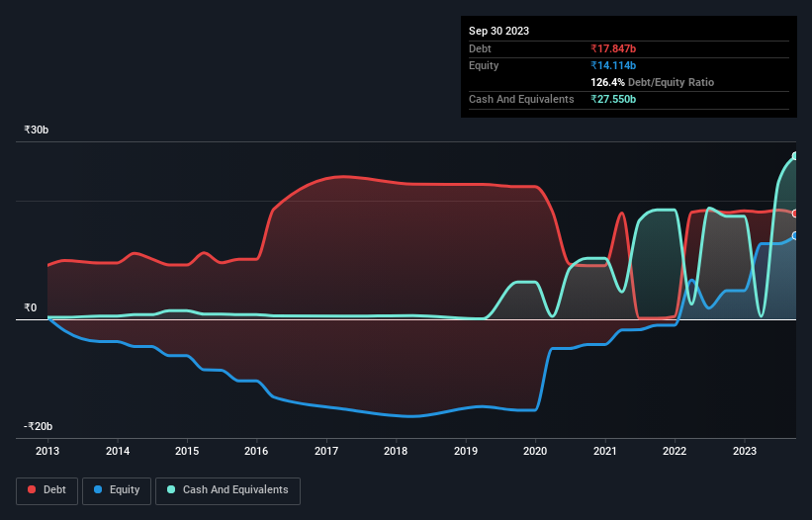Toggle the Equity series legend button
Screen dimensions: 812x520
117,490
